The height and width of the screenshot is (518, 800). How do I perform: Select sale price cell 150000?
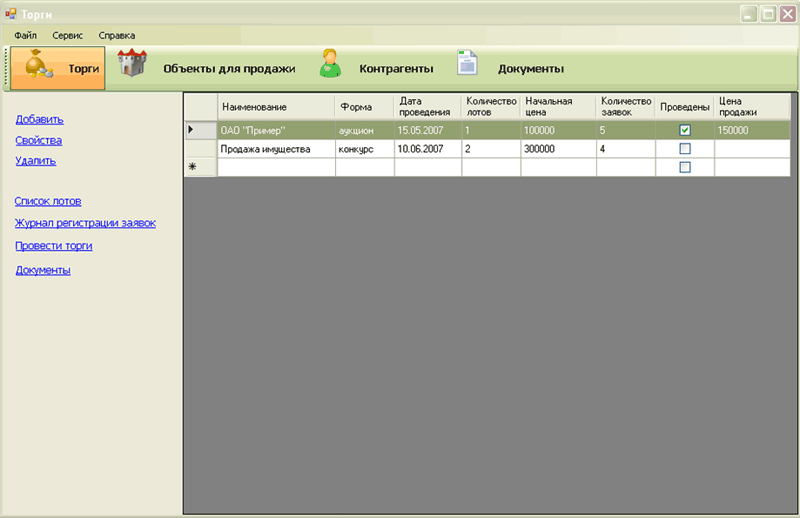pyautogui.click(x=752, y=130)
